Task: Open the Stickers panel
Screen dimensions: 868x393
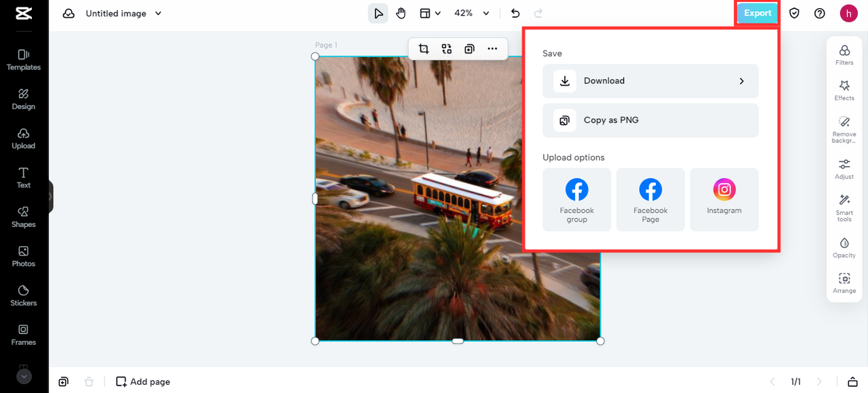Action: pyautogui.click(x=24, y=295)
